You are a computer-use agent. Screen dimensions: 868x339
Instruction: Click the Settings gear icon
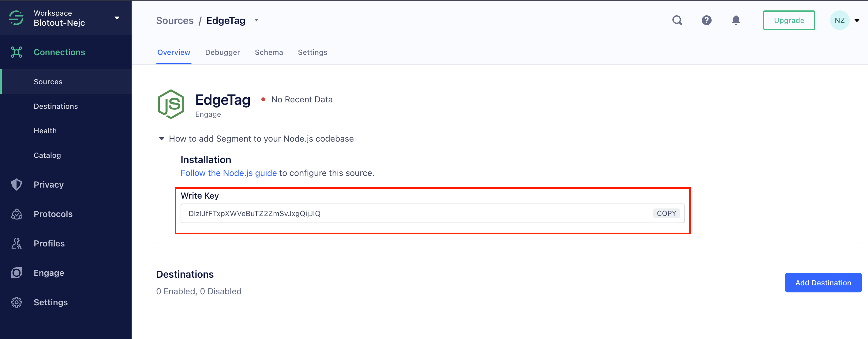[16, 302]
